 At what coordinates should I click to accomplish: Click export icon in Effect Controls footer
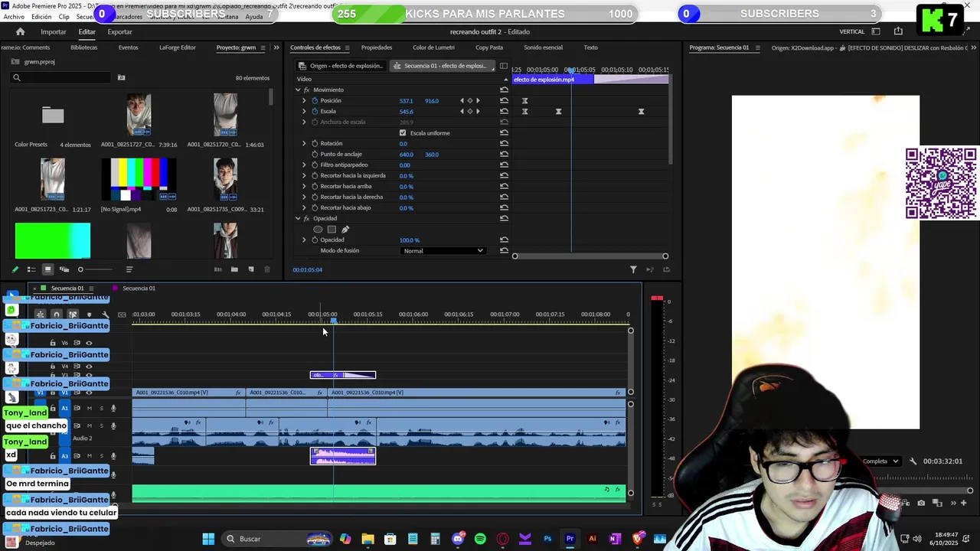pyautogui.click(x=665, y=269)
